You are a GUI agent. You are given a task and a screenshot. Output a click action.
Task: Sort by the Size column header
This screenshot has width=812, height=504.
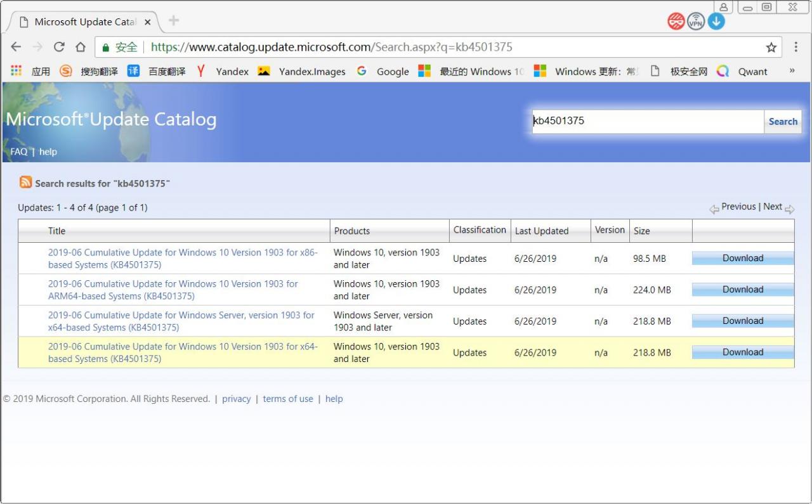click(x=641, y=231)
